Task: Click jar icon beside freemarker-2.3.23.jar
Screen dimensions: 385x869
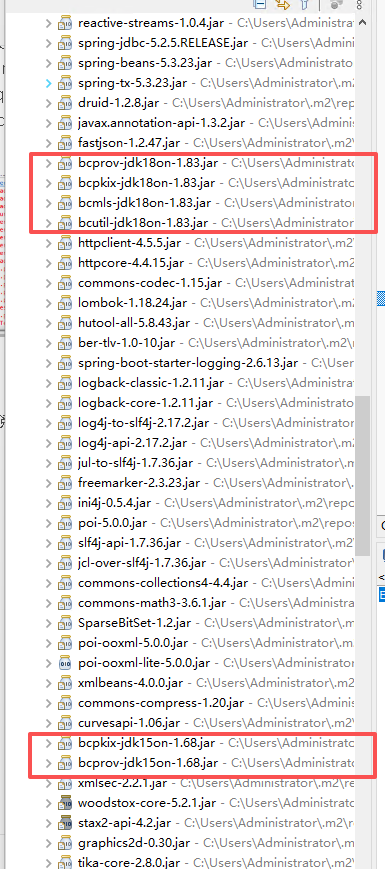Action: (x=65, y=483)
